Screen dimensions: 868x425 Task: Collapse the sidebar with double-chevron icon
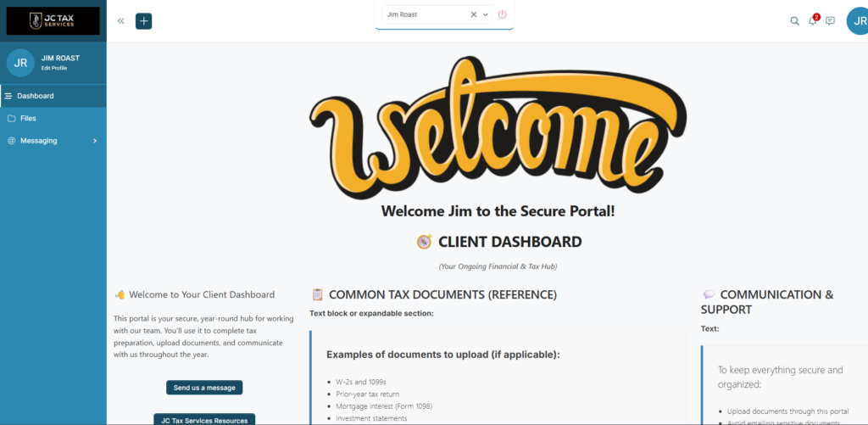(120, 21)
